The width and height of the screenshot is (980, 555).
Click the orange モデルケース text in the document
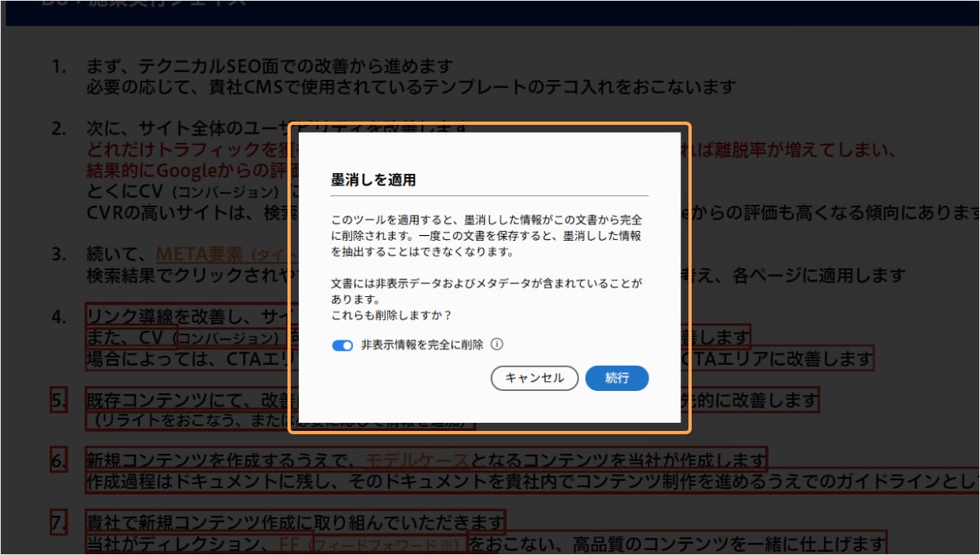coord(416,460)
